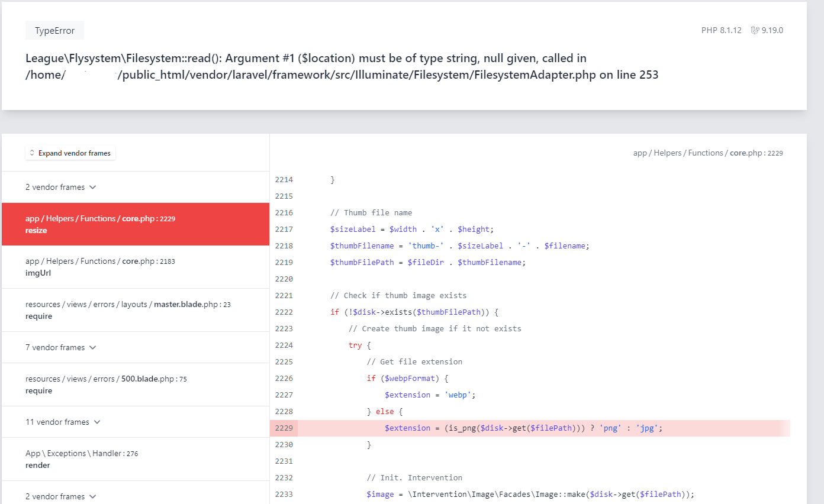
Task: Click the Laravel logo icon beside 9.19.0
Action: (755, 30)
